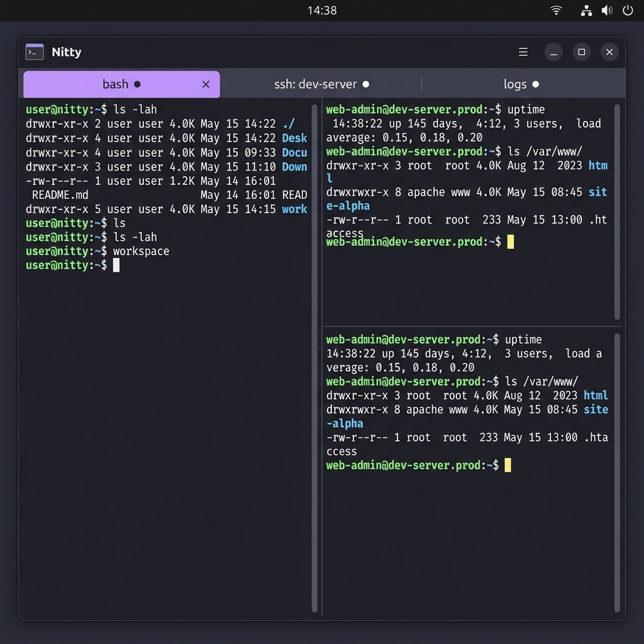Close the bash tab
The image size is (644, 644).
click(206, 84)
